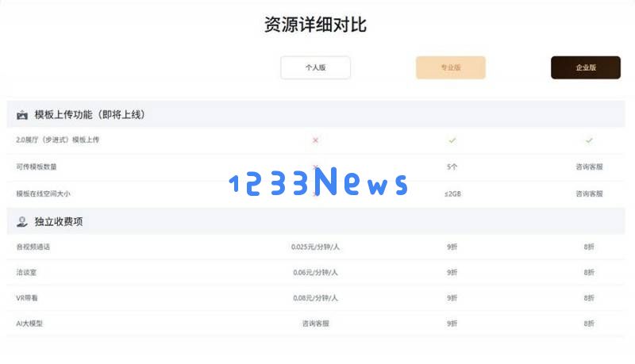The image size is (635, 364).
Task: Click the 8折 discount for VR带看
Action: tap(589, 298)
